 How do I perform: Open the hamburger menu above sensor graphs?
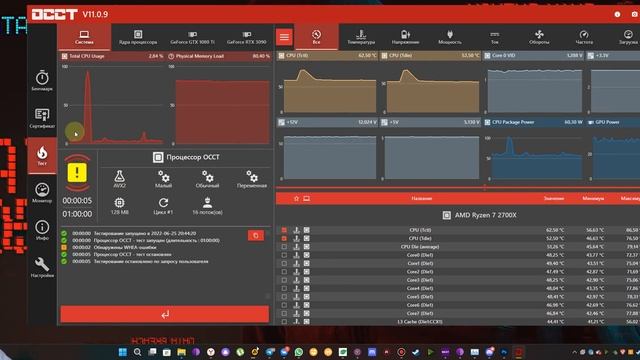click(x=284, y=37)
